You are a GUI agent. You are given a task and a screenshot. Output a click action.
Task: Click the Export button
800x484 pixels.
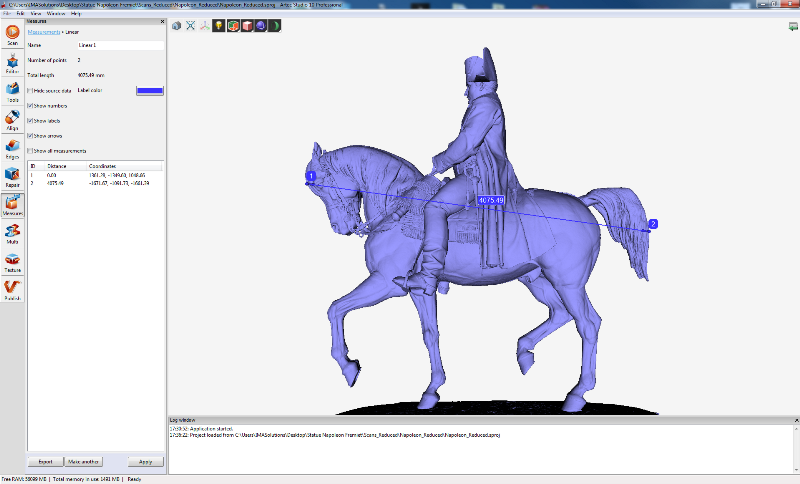45,462
